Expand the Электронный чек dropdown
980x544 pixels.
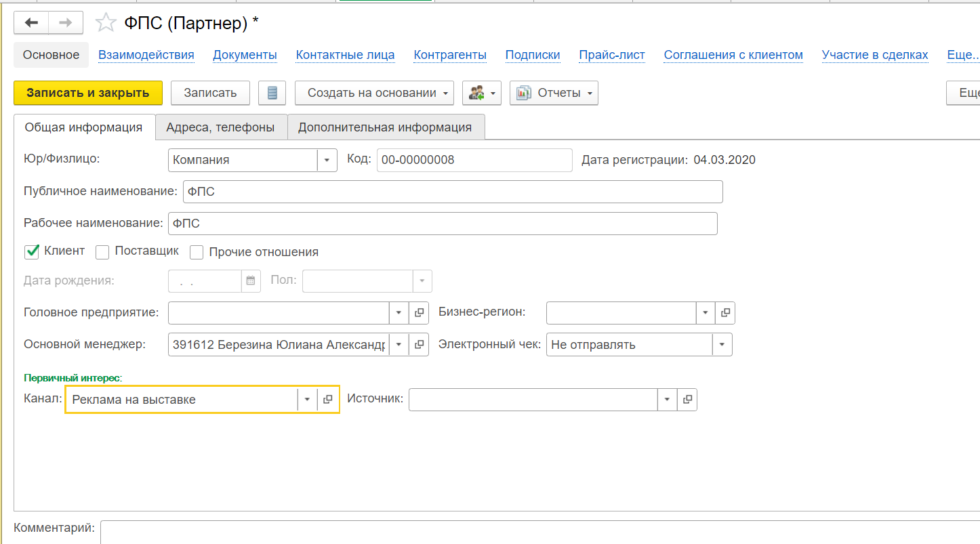point(722,344)
